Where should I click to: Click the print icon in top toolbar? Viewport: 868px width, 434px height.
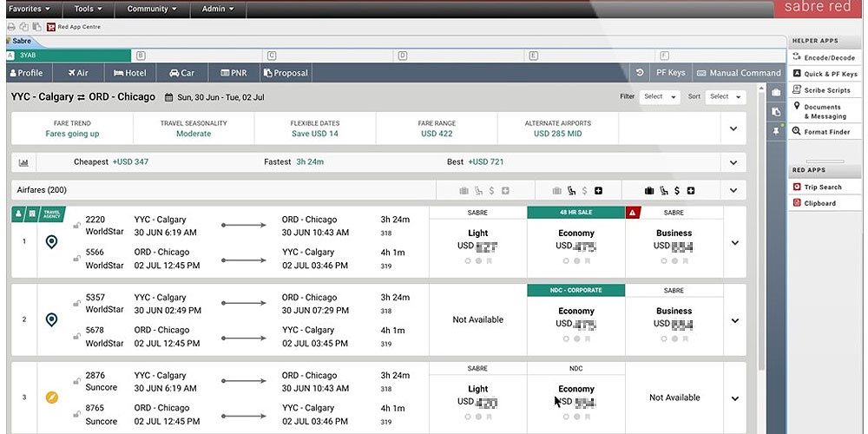(x=10, y=27)
